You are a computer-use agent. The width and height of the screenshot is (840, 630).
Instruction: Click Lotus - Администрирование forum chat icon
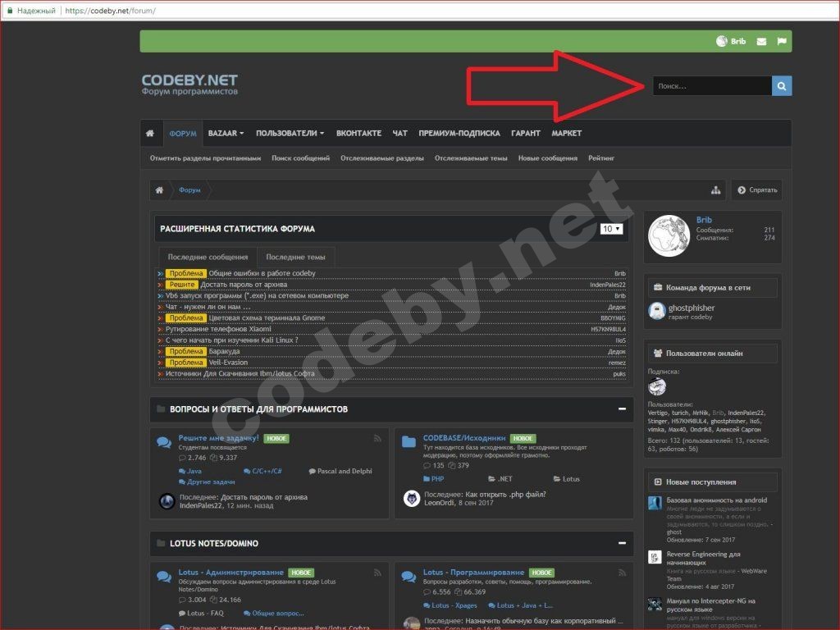[164, 577]
